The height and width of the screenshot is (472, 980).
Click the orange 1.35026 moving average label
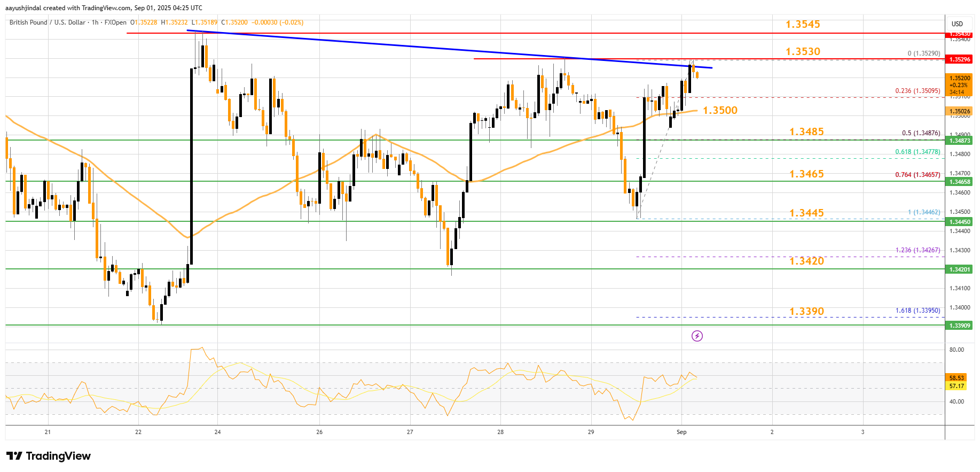(x=959, y=111)
